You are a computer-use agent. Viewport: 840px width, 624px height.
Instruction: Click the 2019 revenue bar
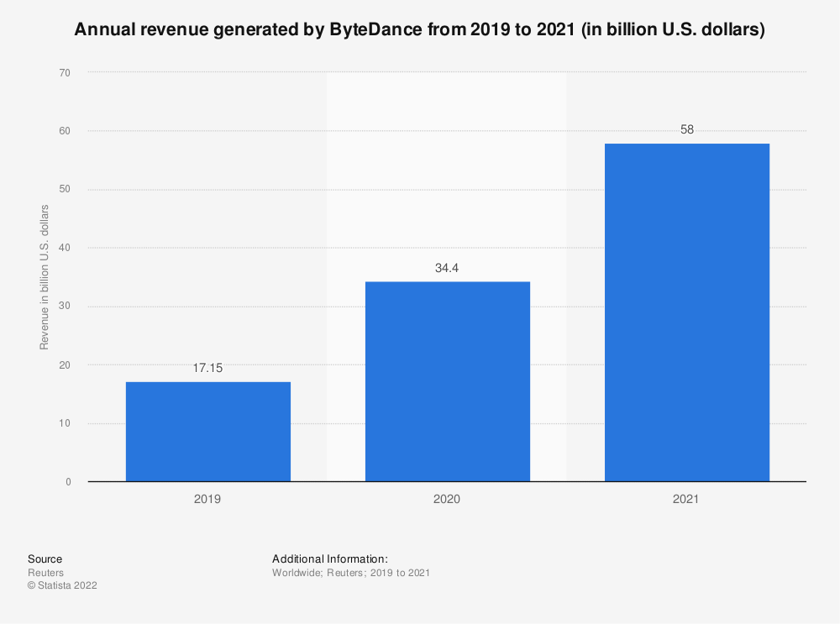207,432
